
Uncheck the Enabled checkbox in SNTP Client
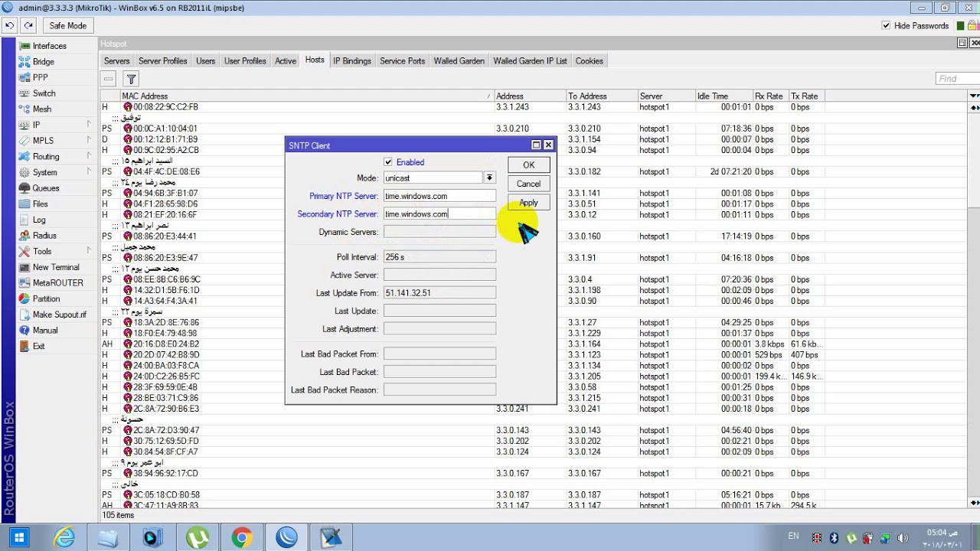click(x=388, y=162)
